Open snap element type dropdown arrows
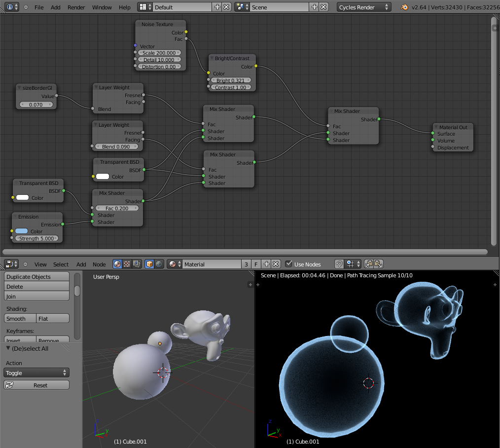This screenshot has height=448, width=500. (358, 264)
